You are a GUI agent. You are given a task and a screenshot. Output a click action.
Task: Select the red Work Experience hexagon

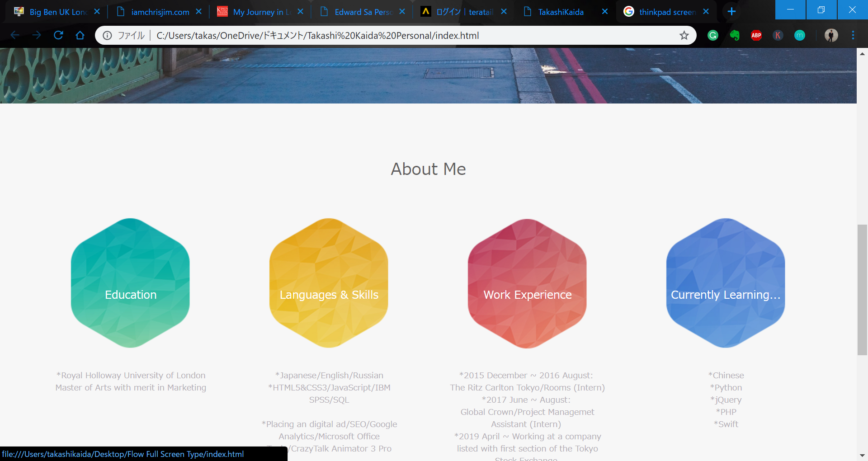(527, 283)
